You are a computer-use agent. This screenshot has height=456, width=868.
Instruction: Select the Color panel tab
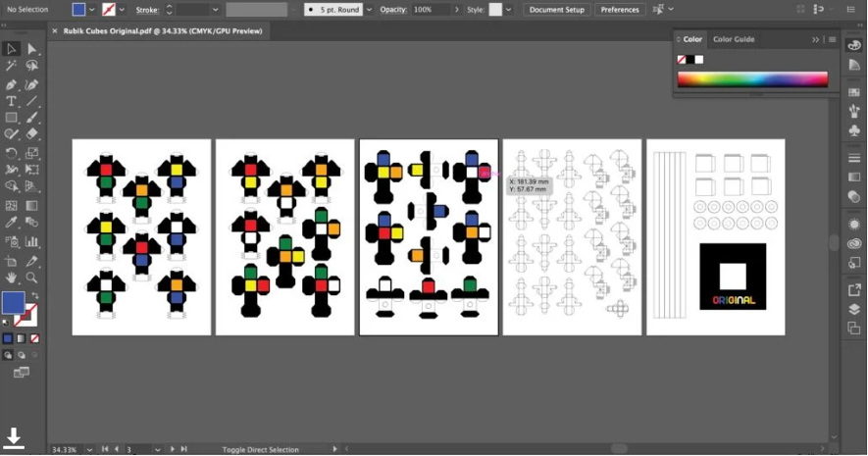point(689,39)
